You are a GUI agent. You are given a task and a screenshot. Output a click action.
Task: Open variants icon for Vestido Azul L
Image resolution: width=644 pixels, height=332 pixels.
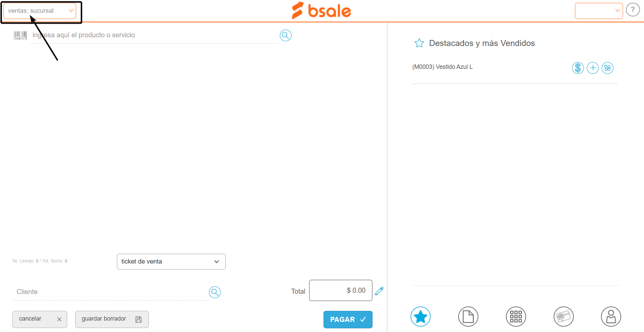pos(607,68)
